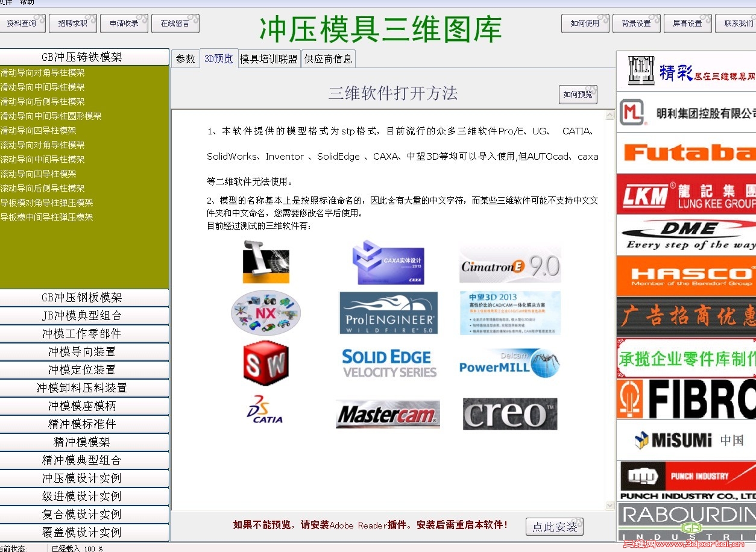Click the Creo logo
756x552 pixels.
coord(510,413)
